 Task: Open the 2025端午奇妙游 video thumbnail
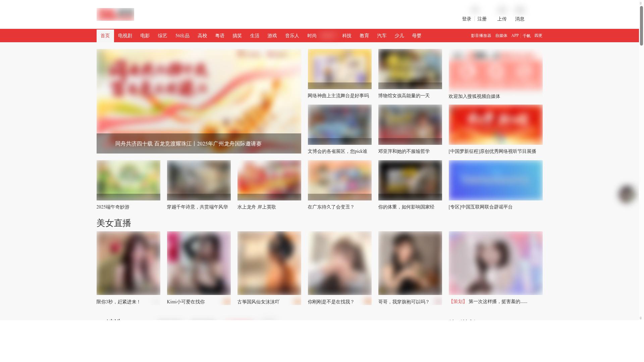pos(128,180)
